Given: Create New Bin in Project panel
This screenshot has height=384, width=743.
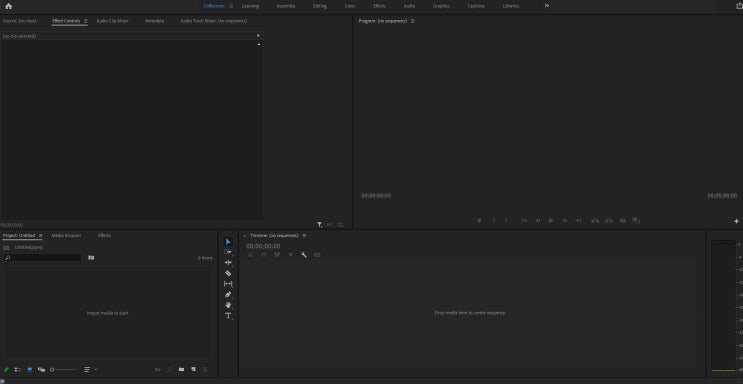Looking at the screenshot, I should [x=181, y=369].
